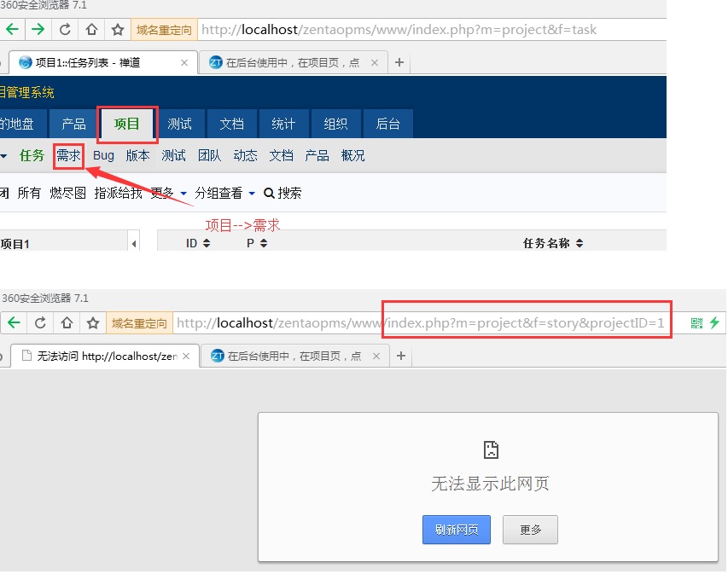Screen dimensions: 728x574
Task: Go to home page in top browser
Action: click(91, 30)
